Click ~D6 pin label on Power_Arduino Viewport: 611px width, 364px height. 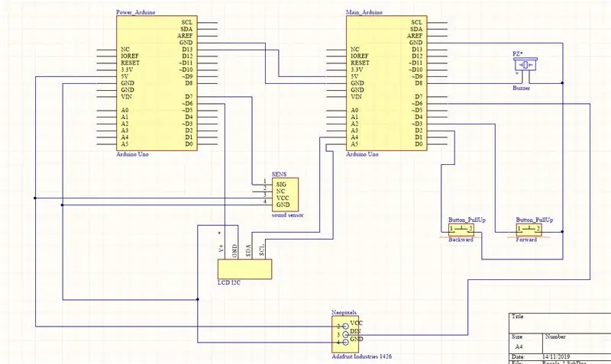pyautogui.click(x=187, y=104)
